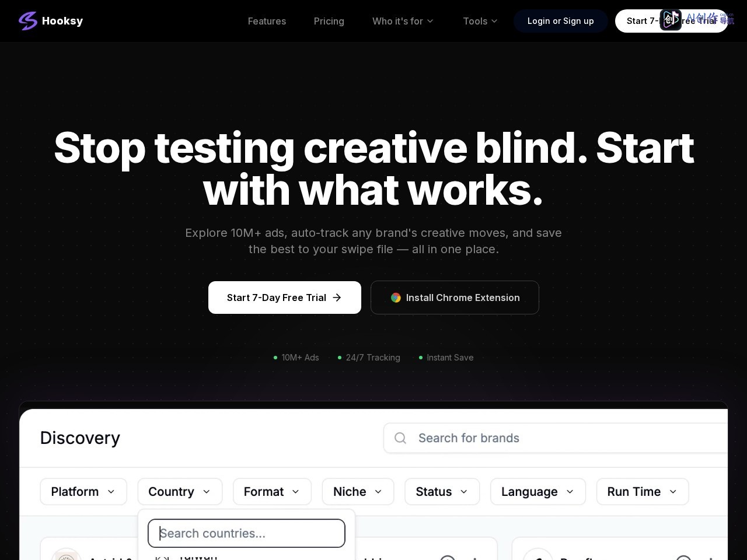This screenshot has width=747, height=560.
Task: Open the Niche filter dropdown
Action: 358,492
